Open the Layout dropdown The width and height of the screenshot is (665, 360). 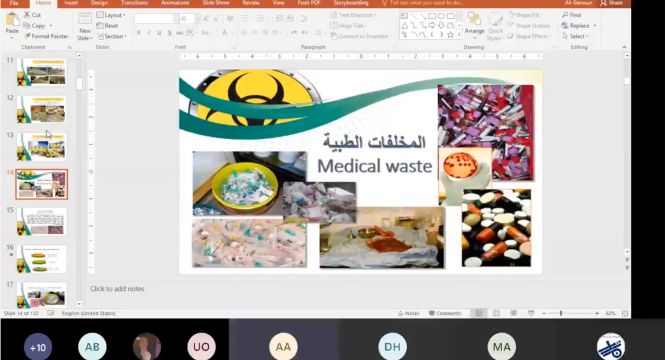(111, 15)
